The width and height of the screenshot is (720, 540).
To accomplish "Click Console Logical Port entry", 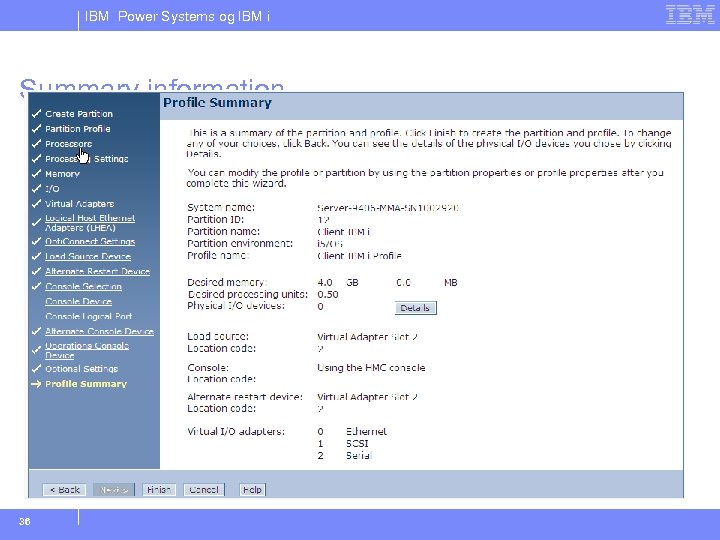I will 89,316.
